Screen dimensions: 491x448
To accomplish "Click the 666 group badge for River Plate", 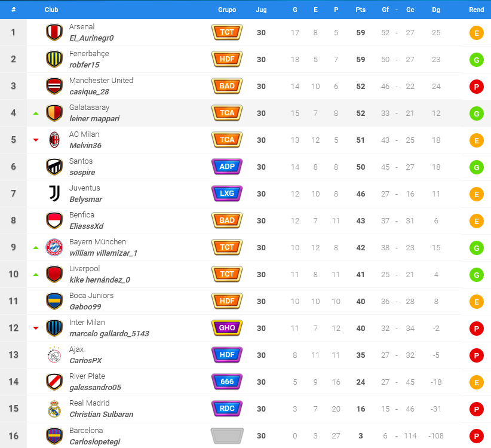I will (227, 382).
